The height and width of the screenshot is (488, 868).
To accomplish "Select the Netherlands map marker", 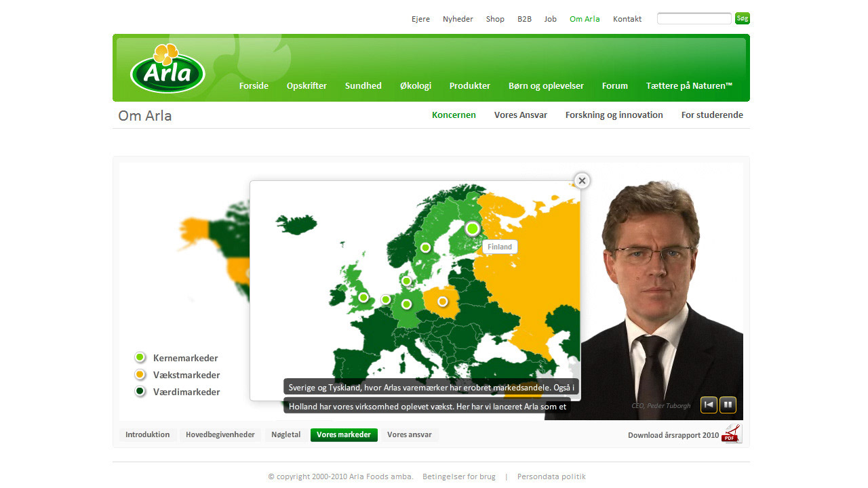I will coord(386,300).
